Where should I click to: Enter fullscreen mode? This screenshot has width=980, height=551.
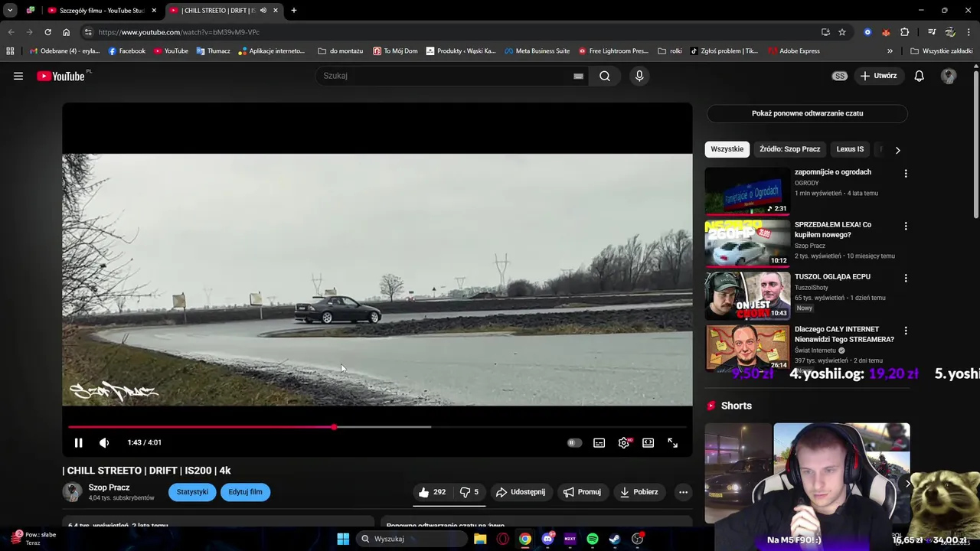click(x=672, y=442)
